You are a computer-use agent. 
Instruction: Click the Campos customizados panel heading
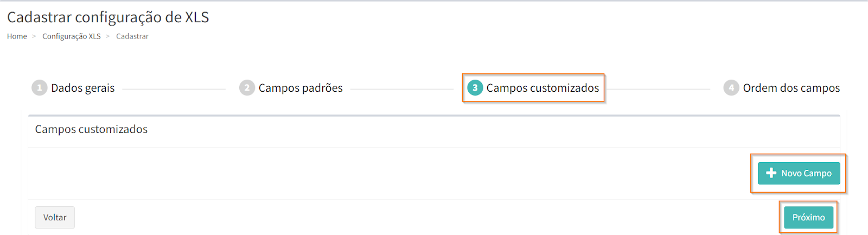tap(91, 129)
